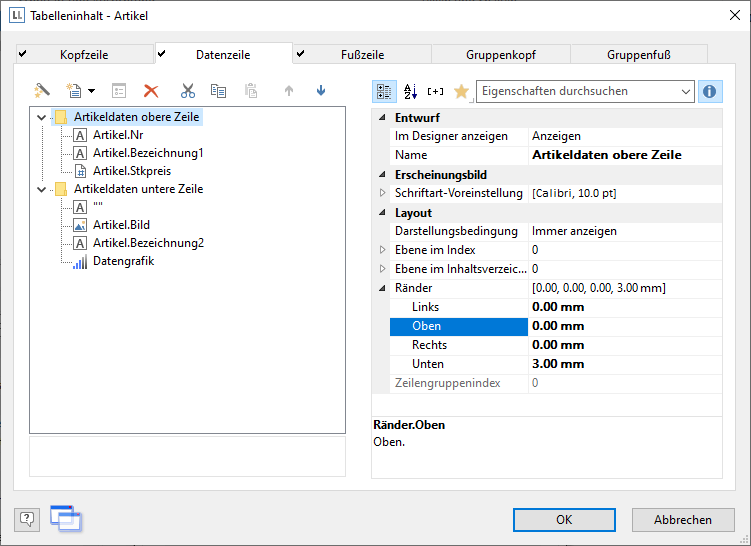Click the red X delete icon
751x546 pixels.
tap(151, 91)
